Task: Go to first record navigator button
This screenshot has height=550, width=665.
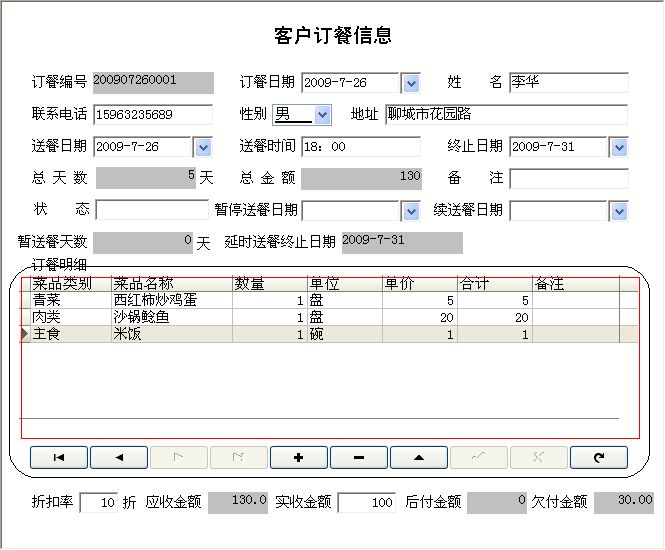Action: (x=59, y=457)
